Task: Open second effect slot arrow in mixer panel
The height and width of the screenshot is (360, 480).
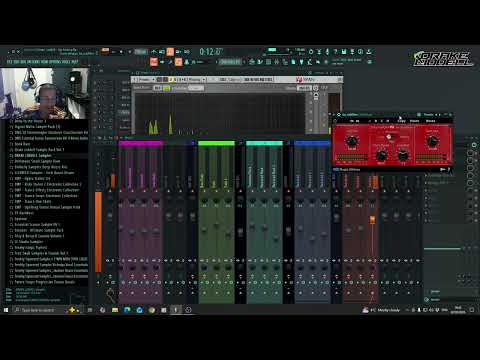Action: coord(426,183)
